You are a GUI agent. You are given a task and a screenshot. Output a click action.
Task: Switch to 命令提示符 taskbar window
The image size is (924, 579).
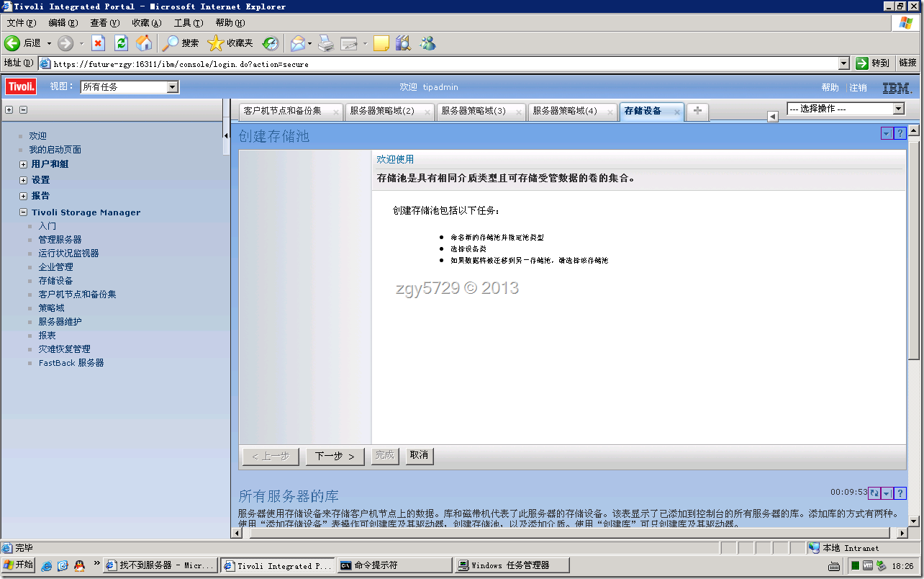coord(394,565)
